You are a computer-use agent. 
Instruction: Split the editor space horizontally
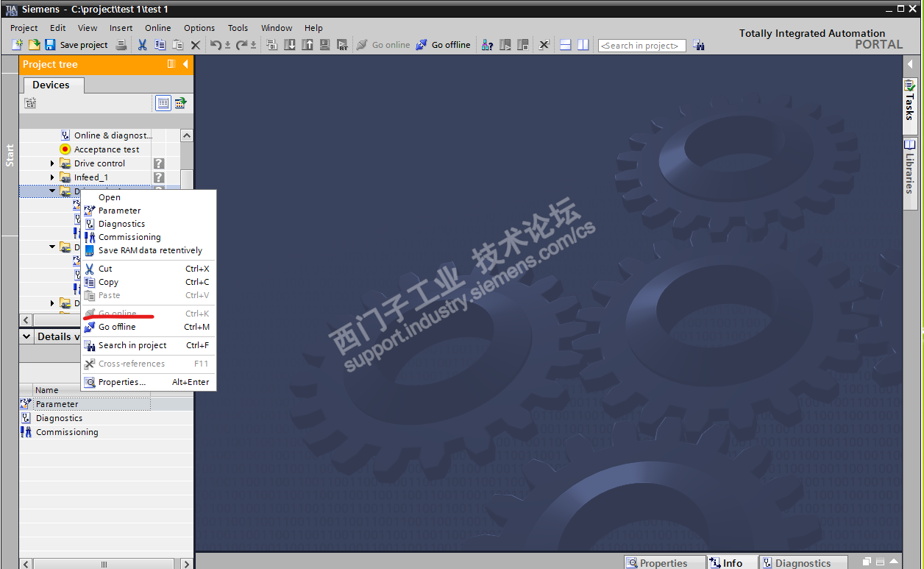point(566,45)
